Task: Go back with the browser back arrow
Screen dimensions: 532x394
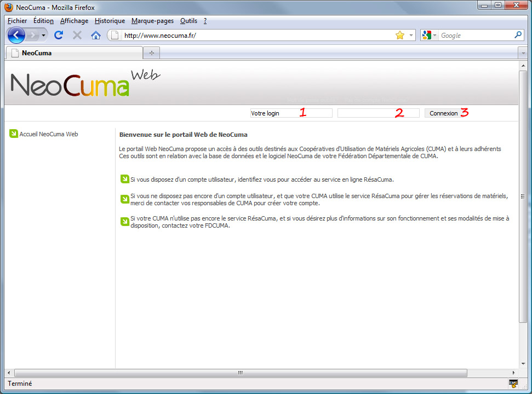Action: coord(16,35)
